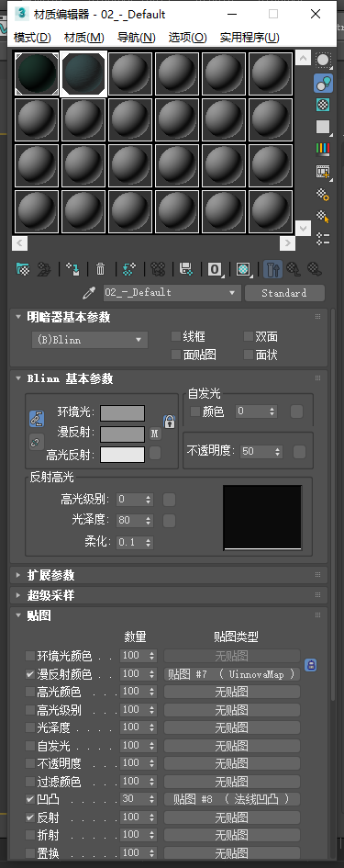The width and height of the screenshot is (344, 868).
Task: Collapse the Blinn 基本参数 rollout
Action: [x=71, y=378]
